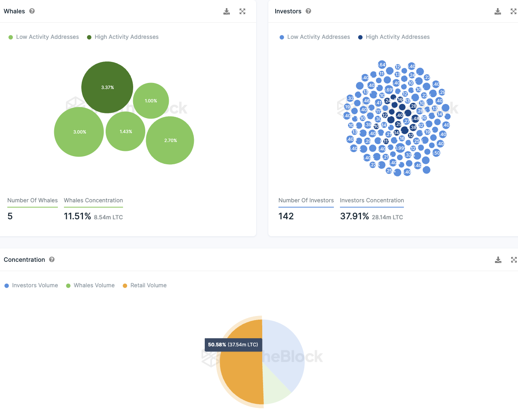518x420 pixels.
Task: Toggle Whales Volume legend item
Action: coord(90,285)
